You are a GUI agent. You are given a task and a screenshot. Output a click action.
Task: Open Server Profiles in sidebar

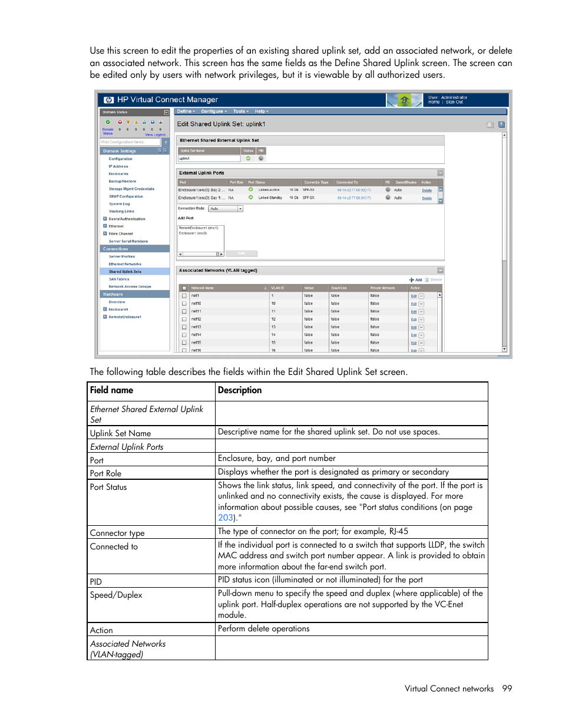coord(122,257)
